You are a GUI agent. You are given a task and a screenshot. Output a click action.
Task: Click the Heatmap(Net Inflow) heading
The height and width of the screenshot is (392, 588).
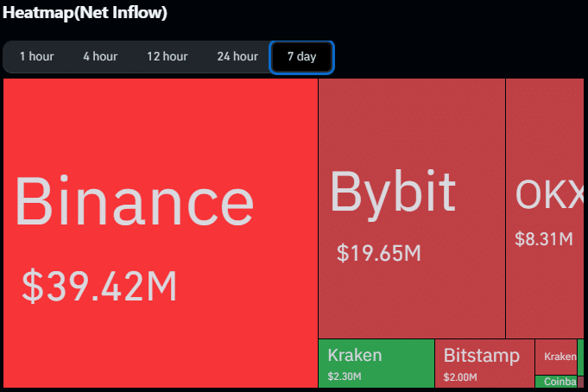pyautogui.click(x=85, y=13)
